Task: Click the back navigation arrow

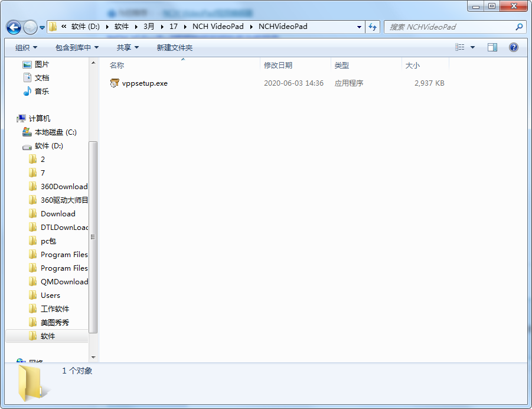Action: pyautogui.click(x=13, y=27)
